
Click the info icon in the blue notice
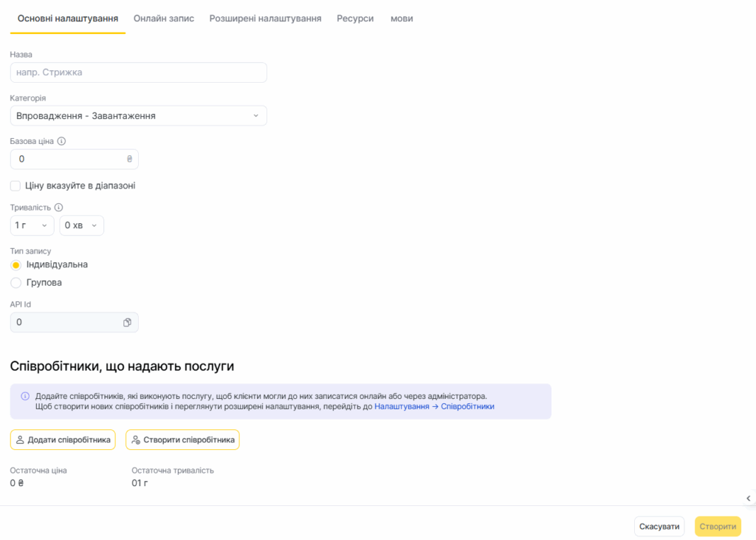coord(25,396)
